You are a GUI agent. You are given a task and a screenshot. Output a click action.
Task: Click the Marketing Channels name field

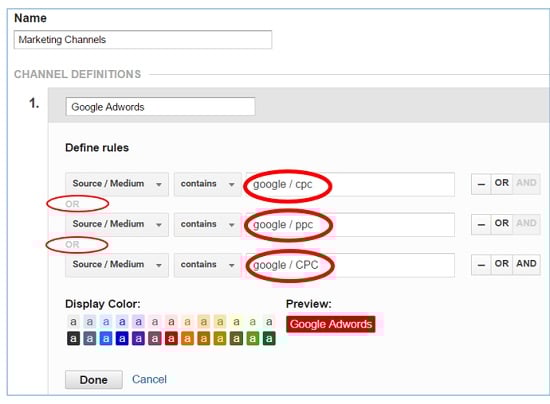(x=143, y=40)
